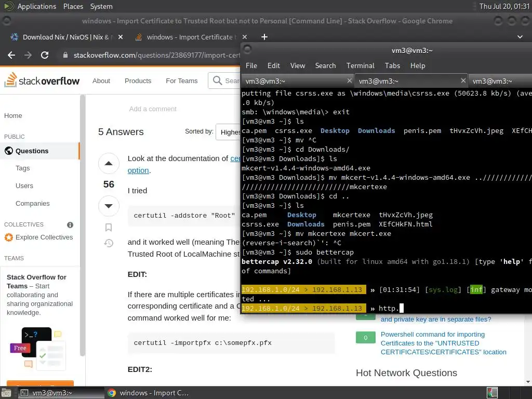This screenshot has height=399, width=532.
Task: Close the Download Nix tab
Action: [x=121, y=37]
